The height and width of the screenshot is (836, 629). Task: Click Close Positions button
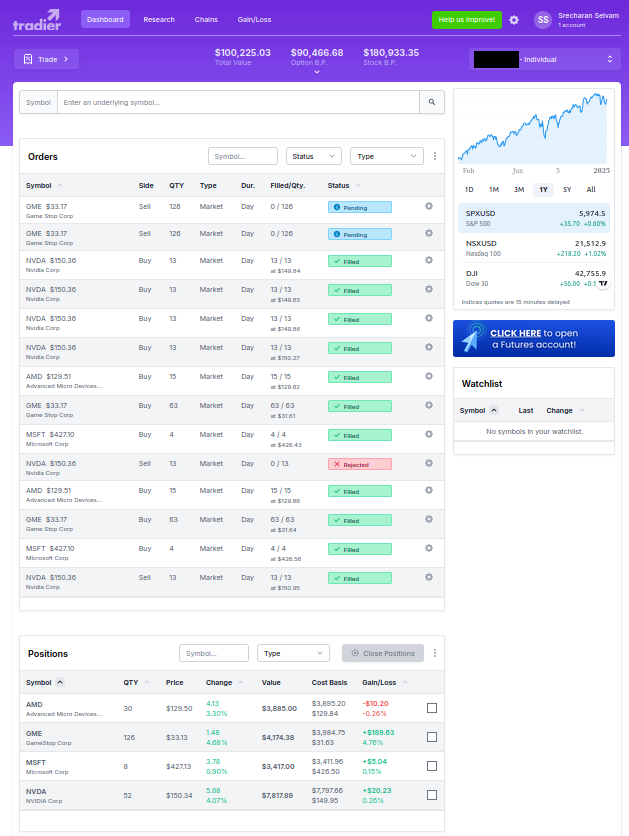[x=383, y=653]
